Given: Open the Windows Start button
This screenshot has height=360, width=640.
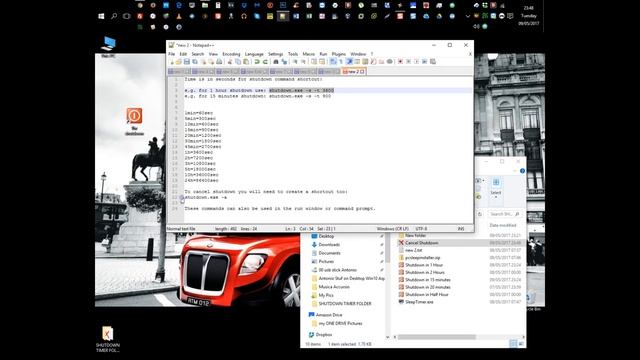Looking at the screenshot, I should point(101,16).
